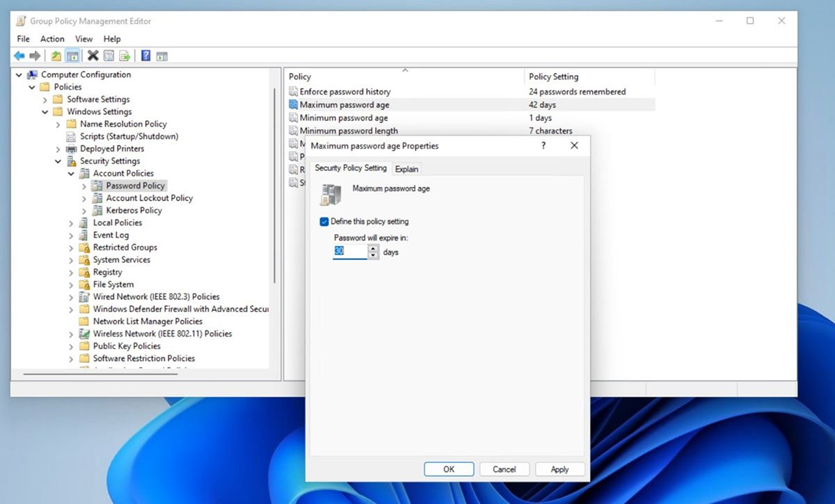Click the up spinner to increase days
Viewport: 835px width, 504px height.
point(373,248)
